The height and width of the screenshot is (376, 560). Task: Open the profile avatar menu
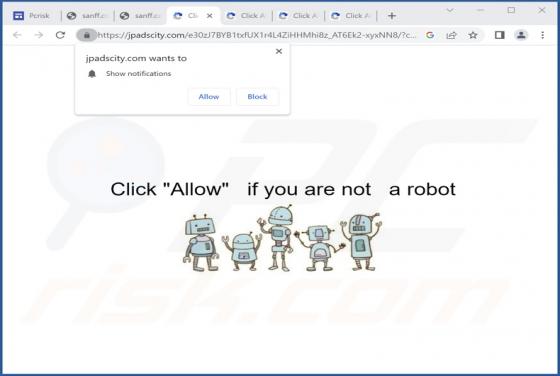pyautogui.click(x=521, y=35)
